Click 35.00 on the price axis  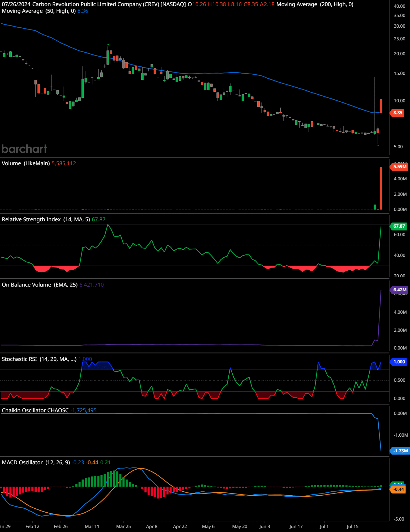[x=399, y=15]
